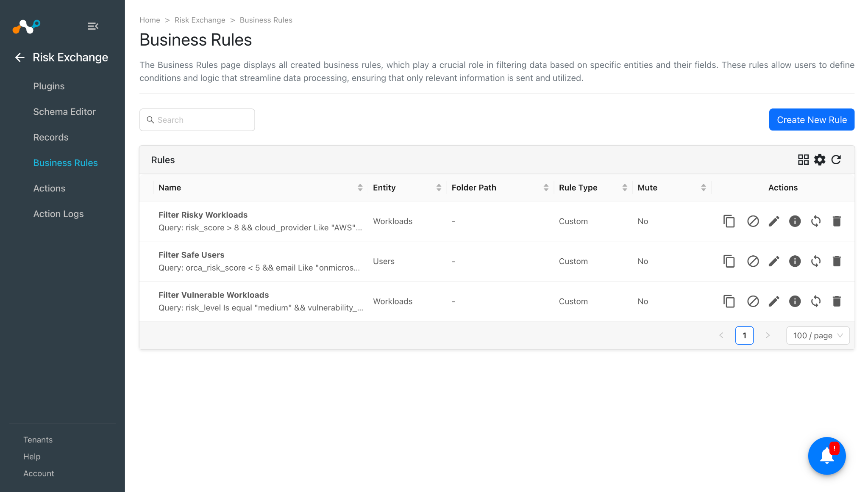Open Schema Editor in sidebar
The height and width of the screenshot is (492, 868).
64,112
